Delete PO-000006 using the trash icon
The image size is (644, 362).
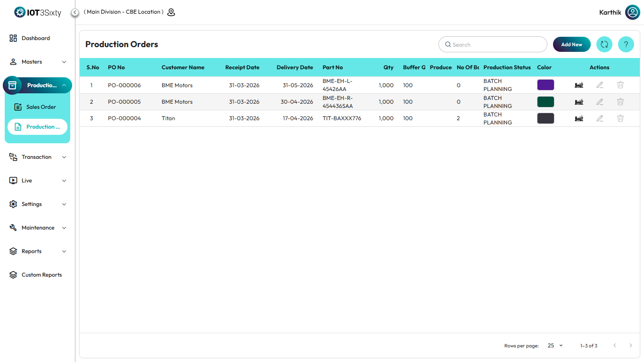[x=620, y=85]
